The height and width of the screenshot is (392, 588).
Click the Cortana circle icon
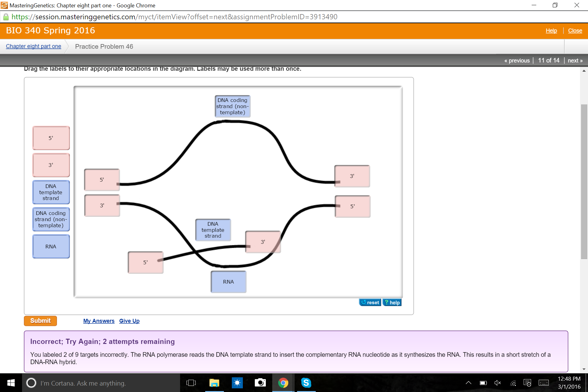coord(31,383)
